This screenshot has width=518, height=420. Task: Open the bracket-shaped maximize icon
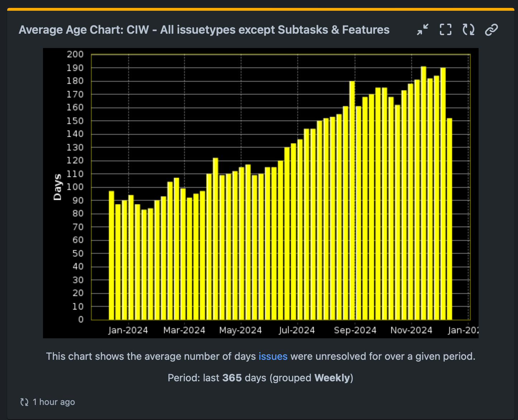point(445,29)
